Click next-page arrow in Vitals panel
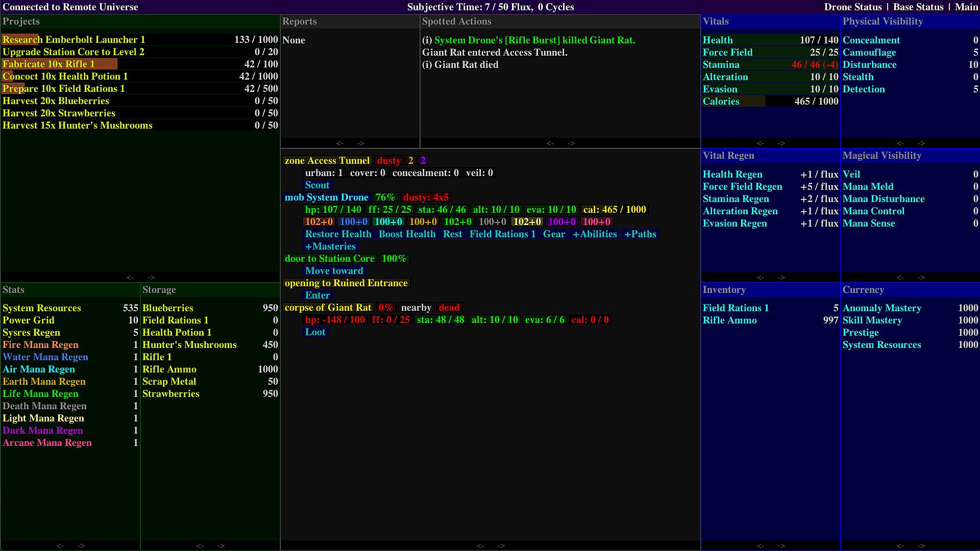Viewport: 980px width, 551px height. pos(781,143)
